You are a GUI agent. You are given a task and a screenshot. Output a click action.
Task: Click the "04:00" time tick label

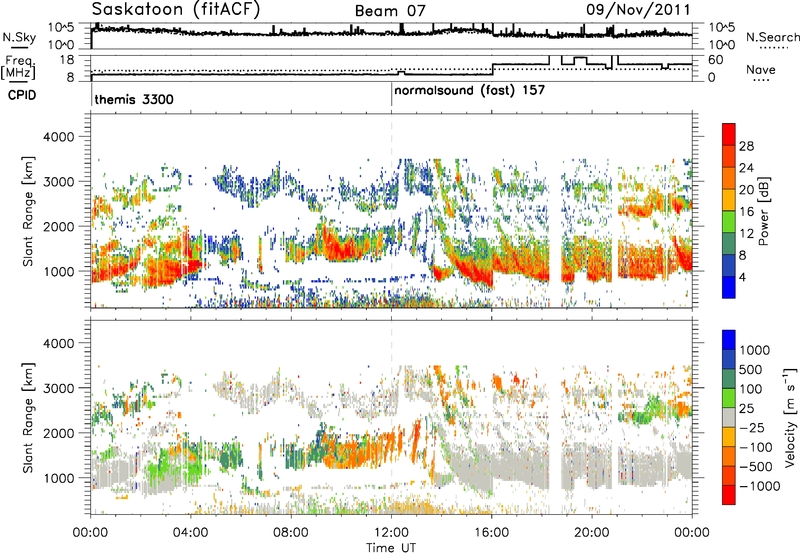click(x=191, y=533)
